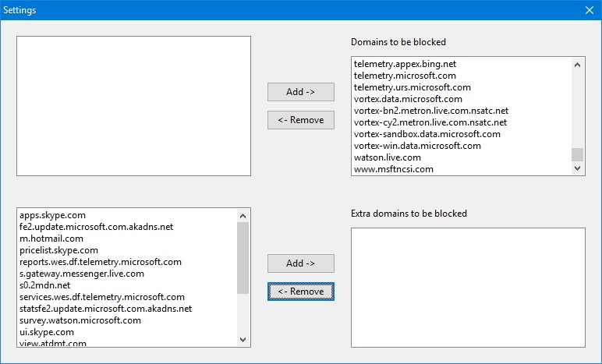Image resolution: width=602 pixels, height=364 pixels.
Task: Select apps.skype.com entry
Action: coord(52,215)
